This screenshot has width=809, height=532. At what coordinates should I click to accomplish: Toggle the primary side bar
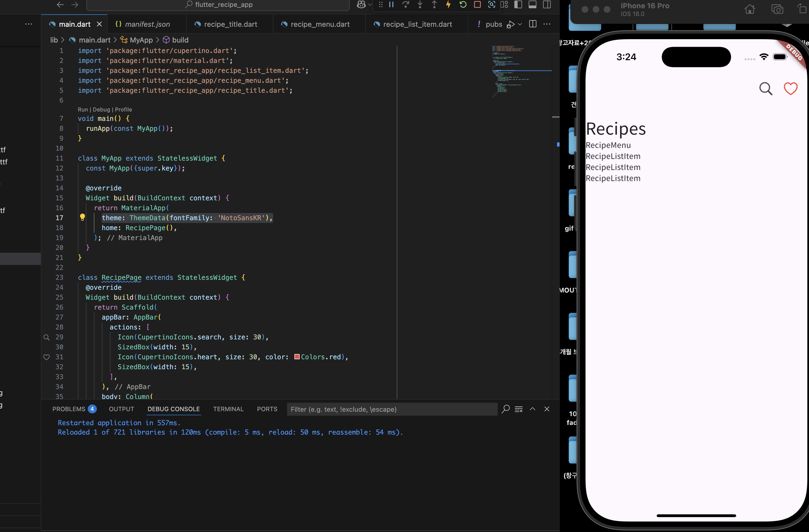pos(518,4)
